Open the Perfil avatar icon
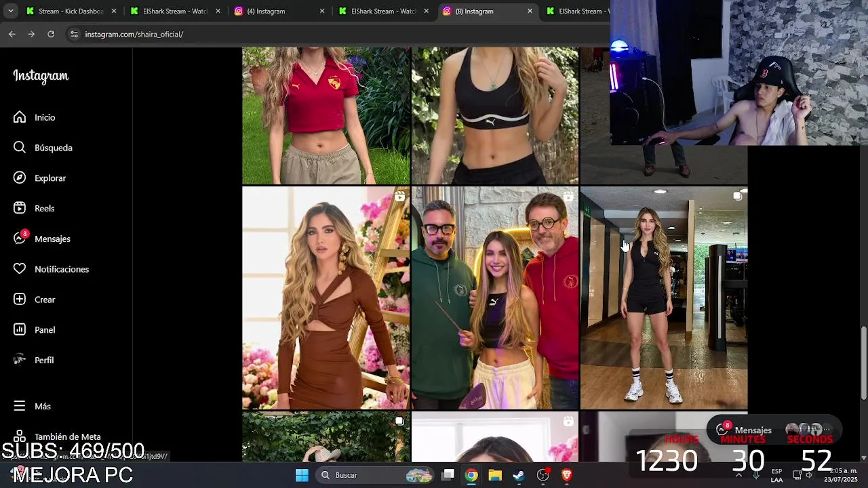This screenshot has height=488, width=868. (x=20, y=360)
